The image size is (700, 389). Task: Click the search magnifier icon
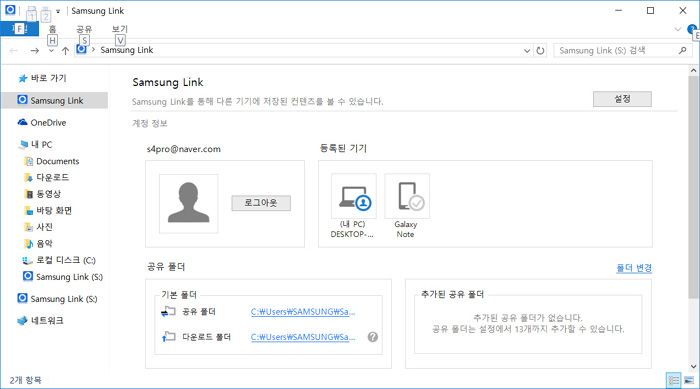(x=683, y=50)
